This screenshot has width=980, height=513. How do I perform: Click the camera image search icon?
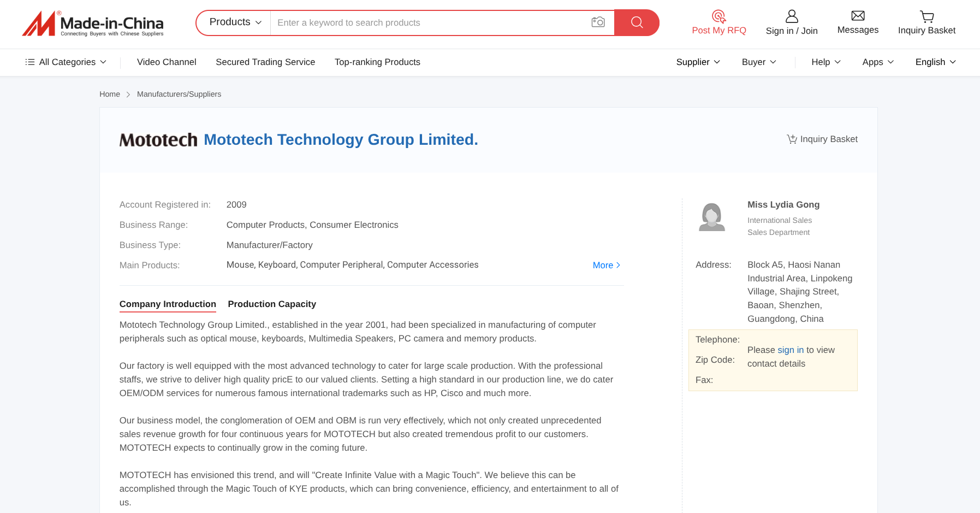click(598, 22)
